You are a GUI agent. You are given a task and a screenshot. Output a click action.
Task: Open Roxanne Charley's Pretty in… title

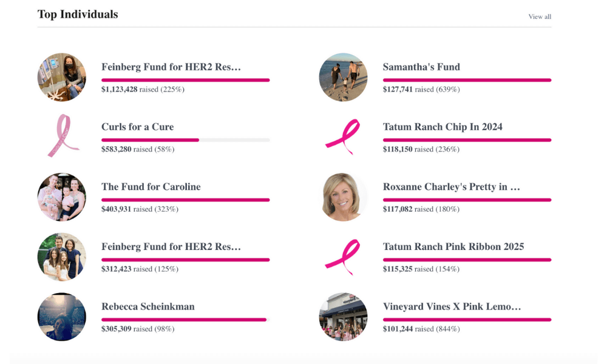point(451,187)
